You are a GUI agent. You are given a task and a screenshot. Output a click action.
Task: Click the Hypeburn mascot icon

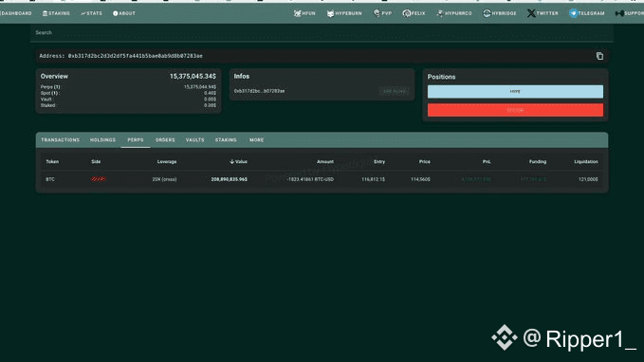click(330, 13)
